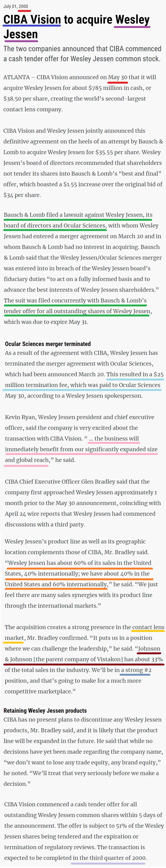Click the underlined "CIBA Vision" in the headline

point(32,20)
